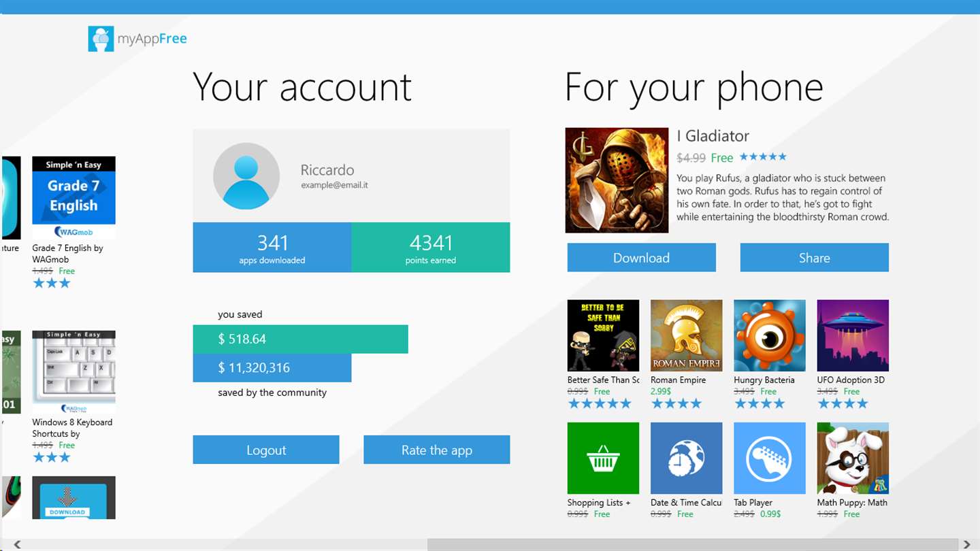The height and width of the screenshot is (551, 980).
Task: Click the Date & Time Calcu title label
Action: [x=686, y=502]
